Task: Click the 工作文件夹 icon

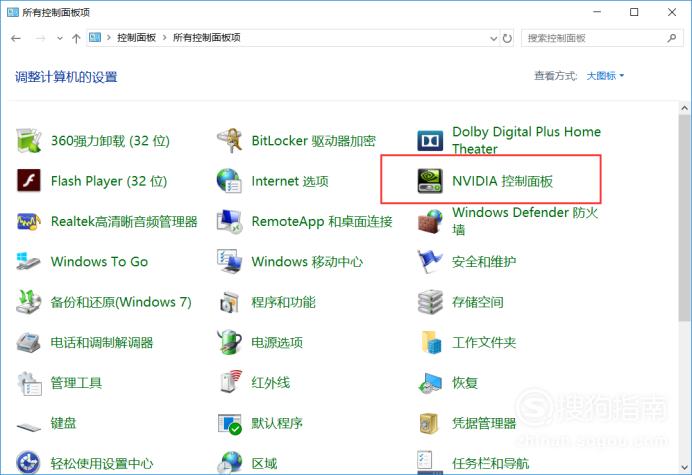Action: tap(431, 342)
